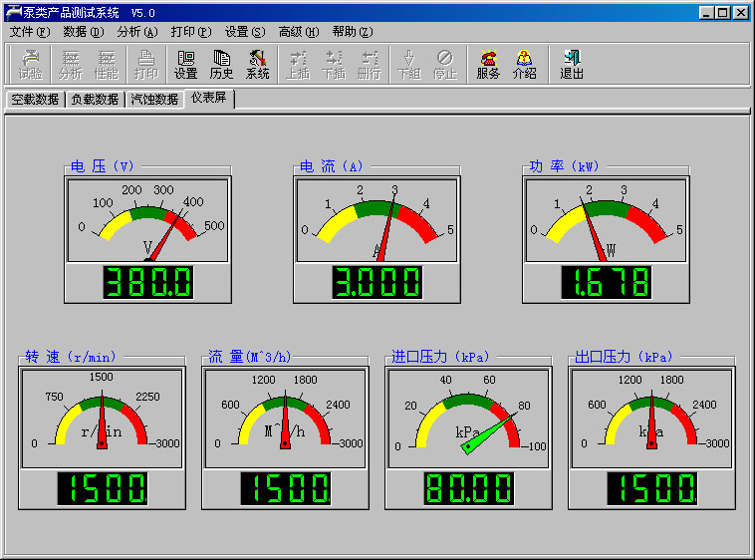Screen dimensions: 755x560
Task: Click the 流量 digital readout 1500
Action: click(x=286, y=488)
